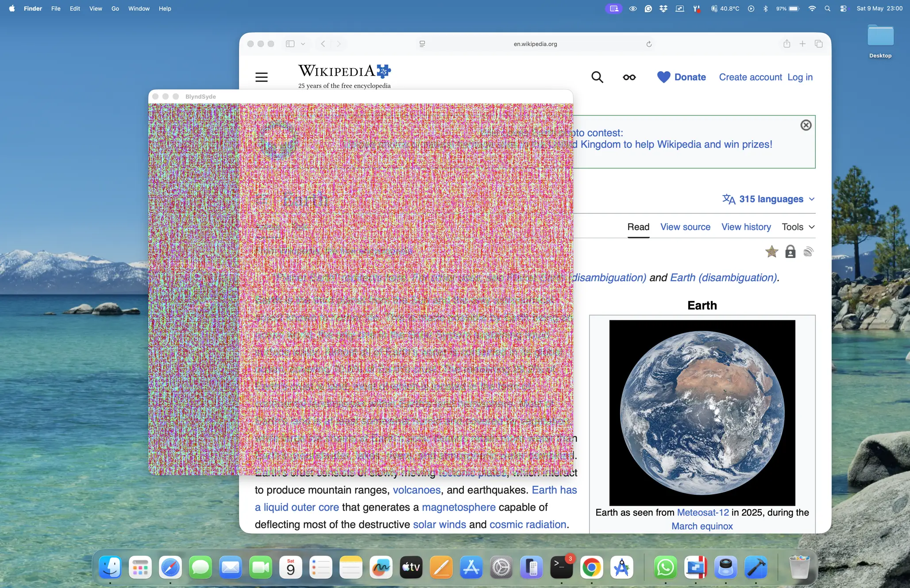The height and width of the screenshot is (588, 910).
Task: Open the Wi-Fi status menu
Action: [812, 8]
